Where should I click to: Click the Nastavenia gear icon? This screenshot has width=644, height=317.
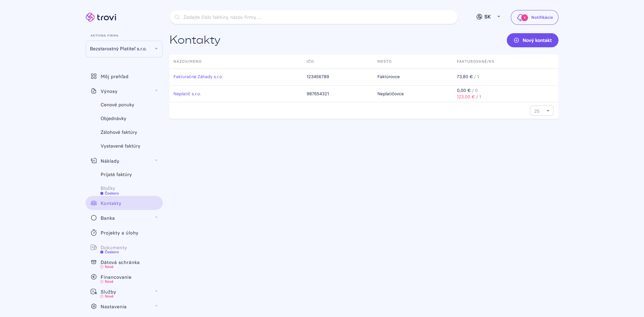(94, 307)
